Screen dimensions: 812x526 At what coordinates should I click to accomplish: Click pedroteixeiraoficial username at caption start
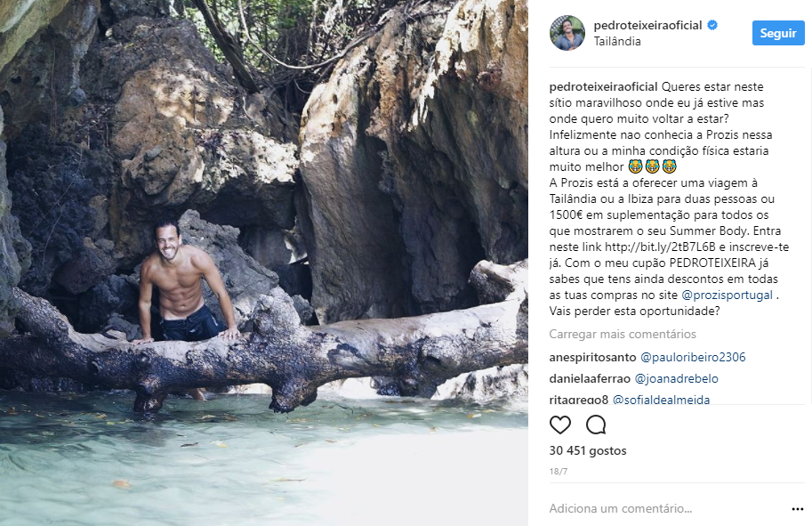pyautogui.click(x=604, y=87)
